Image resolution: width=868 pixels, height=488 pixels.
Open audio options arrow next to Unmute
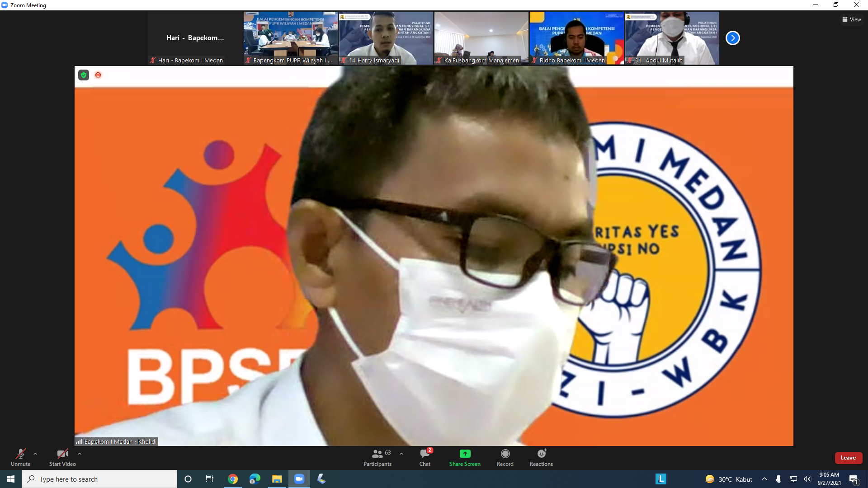tap(35, 454)
